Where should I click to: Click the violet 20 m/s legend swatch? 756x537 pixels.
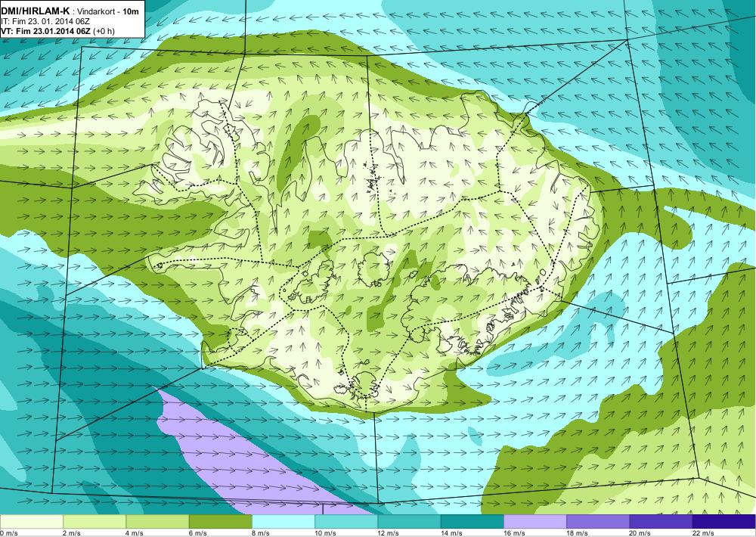coord(661,522)
